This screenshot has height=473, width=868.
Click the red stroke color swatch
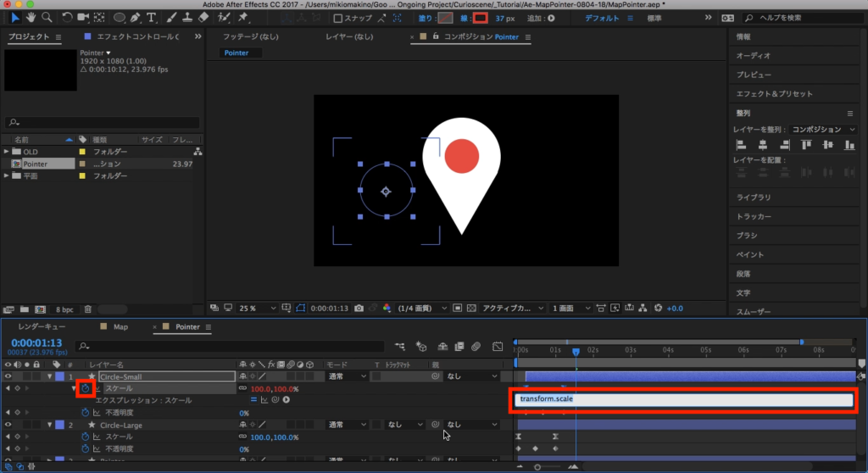point(481,18)
